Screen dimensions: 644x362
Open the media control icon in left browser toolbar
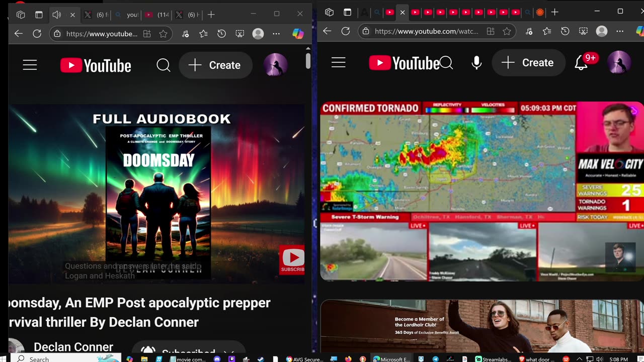[185, 34]
